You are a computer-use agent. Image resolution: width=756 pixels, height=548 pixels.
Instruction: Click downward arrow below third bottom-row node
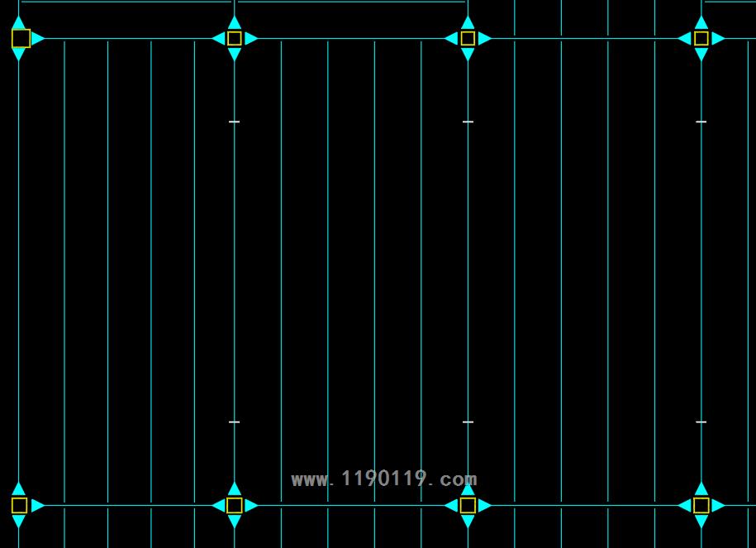click(468, 522)
